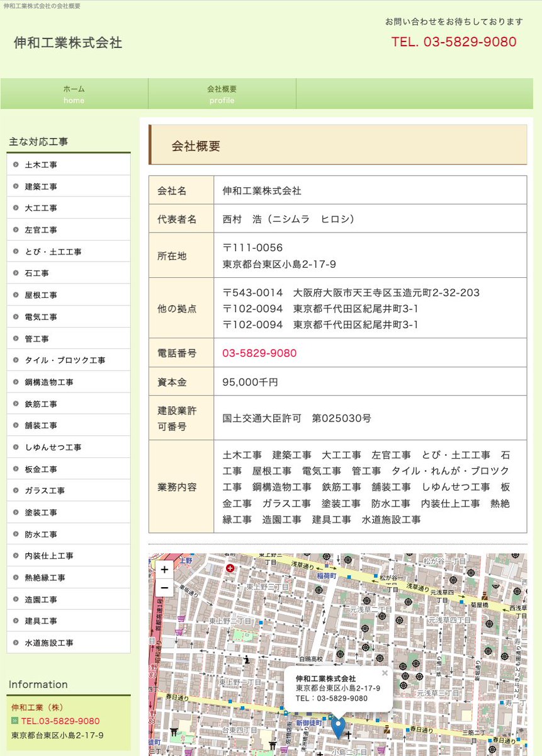
Task: Click the 伸和工業株式会社 site title
Action: click(x=68, y=43)
